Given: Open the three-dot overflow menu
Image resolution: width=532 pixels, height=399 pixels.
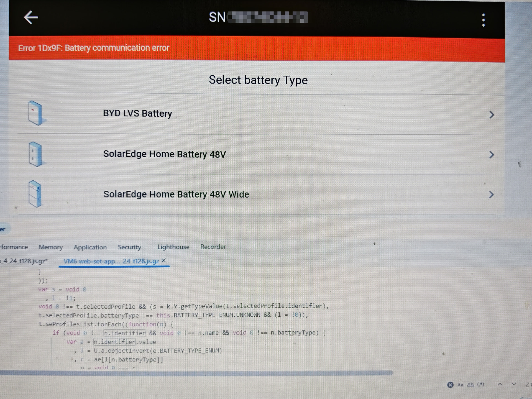Looking at the screenshot, I should (x=484, y=20).
